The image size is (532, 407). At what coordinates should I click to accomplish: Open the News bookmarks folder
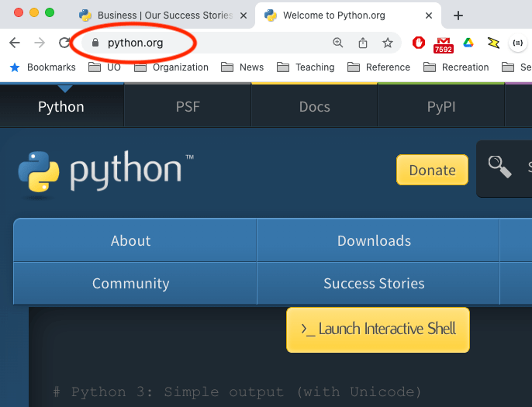(x=242, y=67)
